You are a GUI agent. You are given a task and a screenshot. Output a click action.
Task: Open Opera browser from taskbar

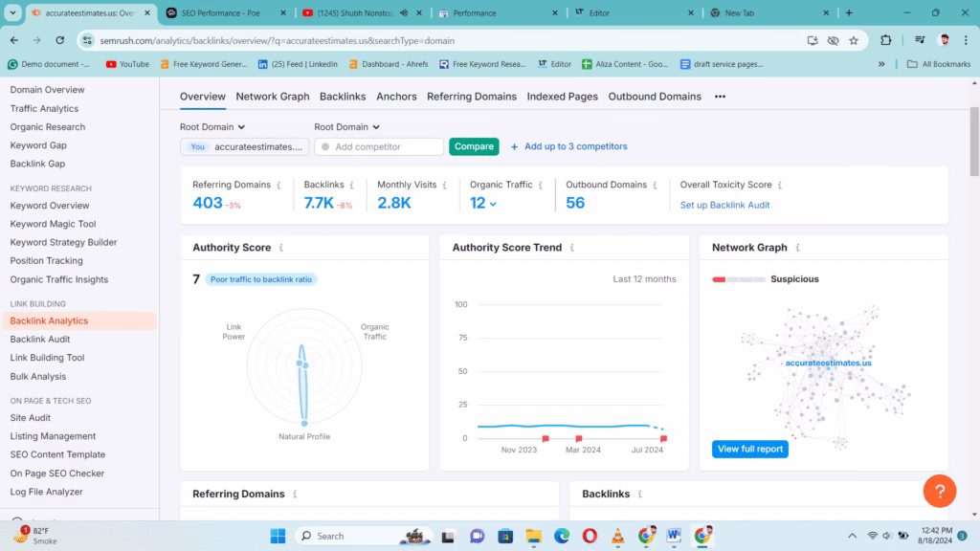click(x=590, y=536)
